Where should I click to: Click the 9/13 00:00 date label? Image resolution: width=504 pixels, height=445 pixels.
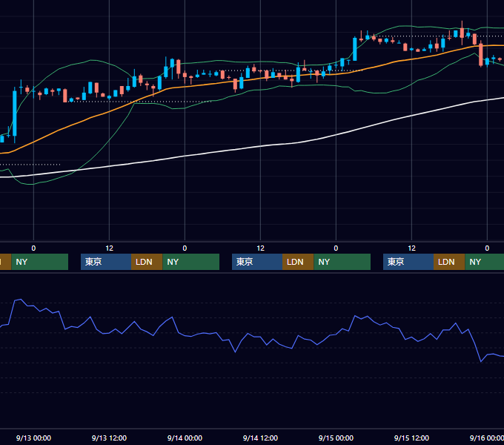pyautogui.click(x=33, y=438)
